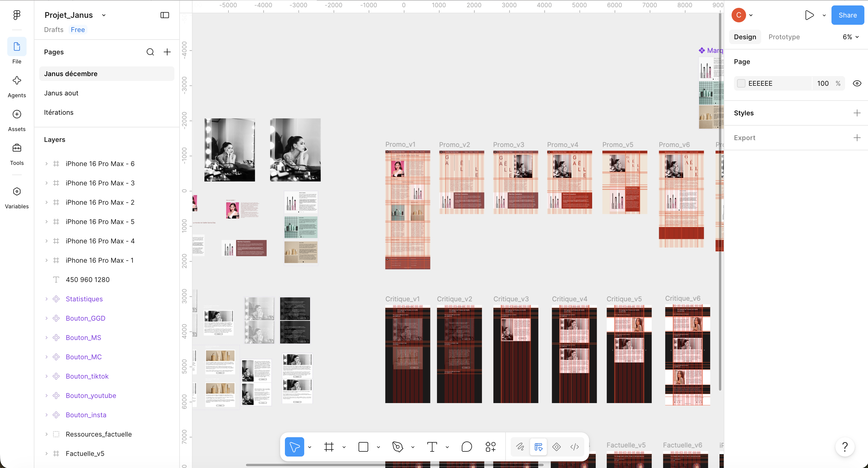Screen dimensions: 868x468
Task: Switch to Dev Mode code toggle
Action: click(575, 447)
